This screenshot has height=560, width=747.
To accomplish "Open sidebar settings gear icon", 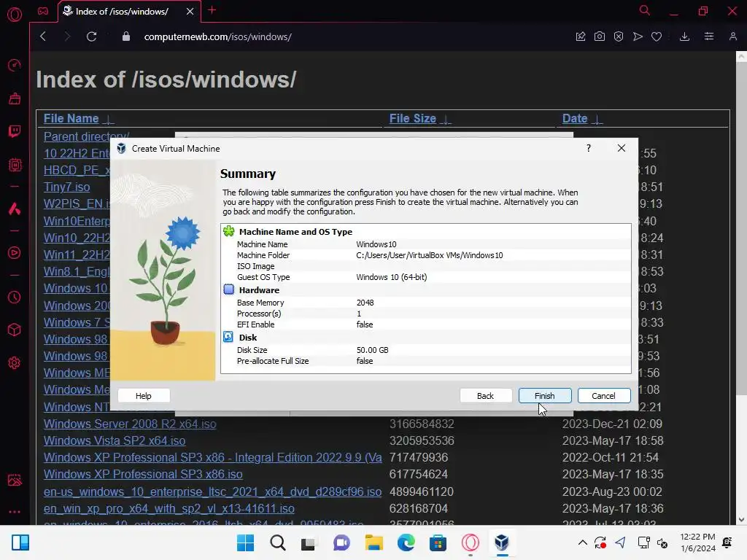I will point(15,363).
